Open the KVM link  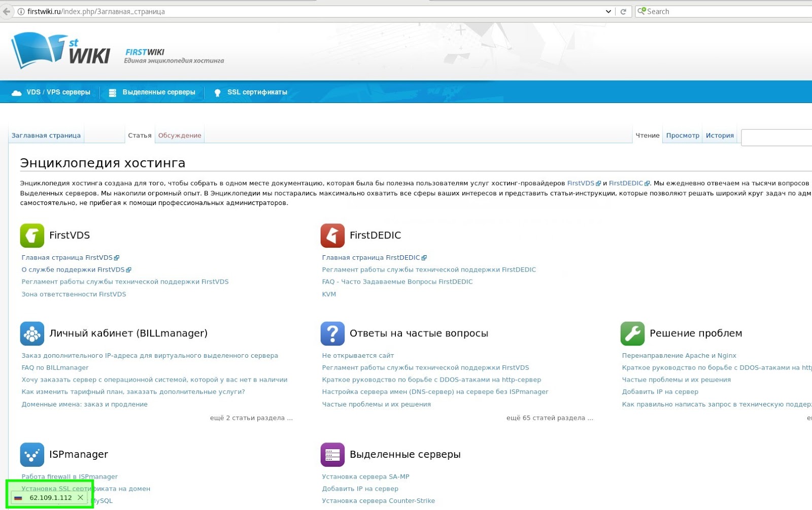[x=329, y=294]
